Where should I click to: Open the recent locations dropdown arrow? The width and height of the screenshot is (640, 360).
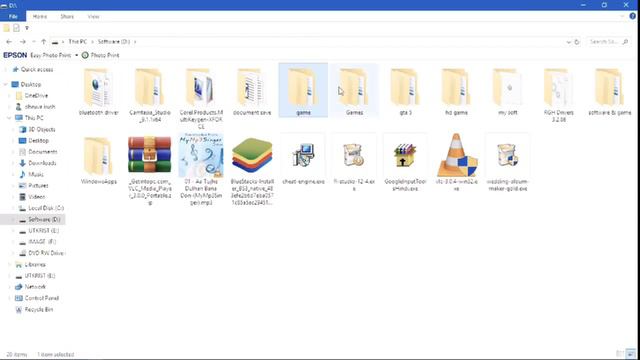tap(33, 42)
